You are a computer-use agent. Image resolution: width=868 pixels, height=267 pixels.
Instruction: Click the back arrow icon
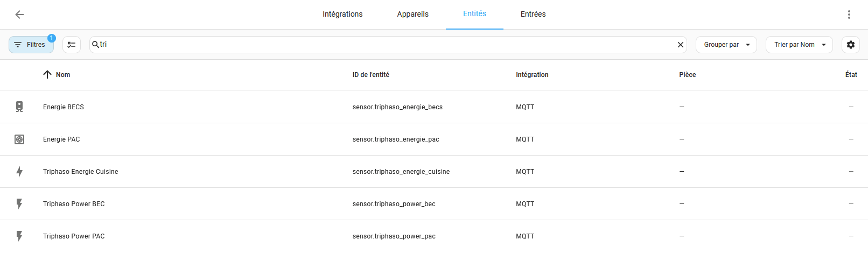coord(19,15)
